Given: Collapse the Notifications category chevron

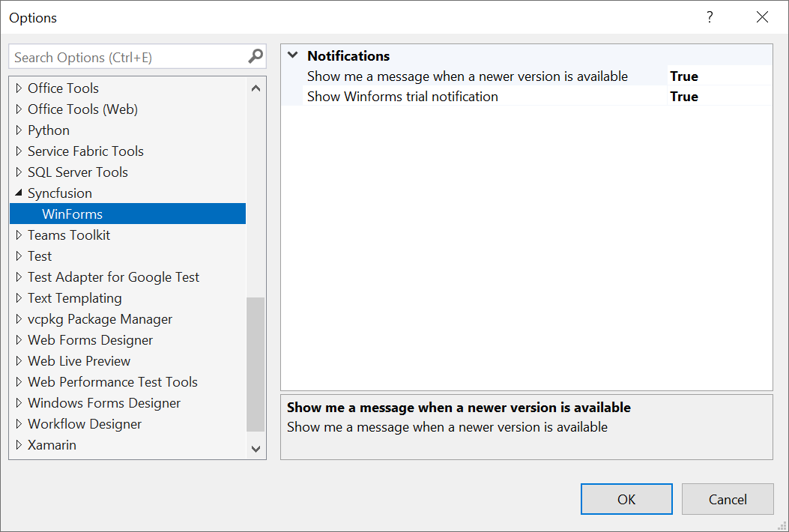Looking at the screenshot, I should coord(292,55).
